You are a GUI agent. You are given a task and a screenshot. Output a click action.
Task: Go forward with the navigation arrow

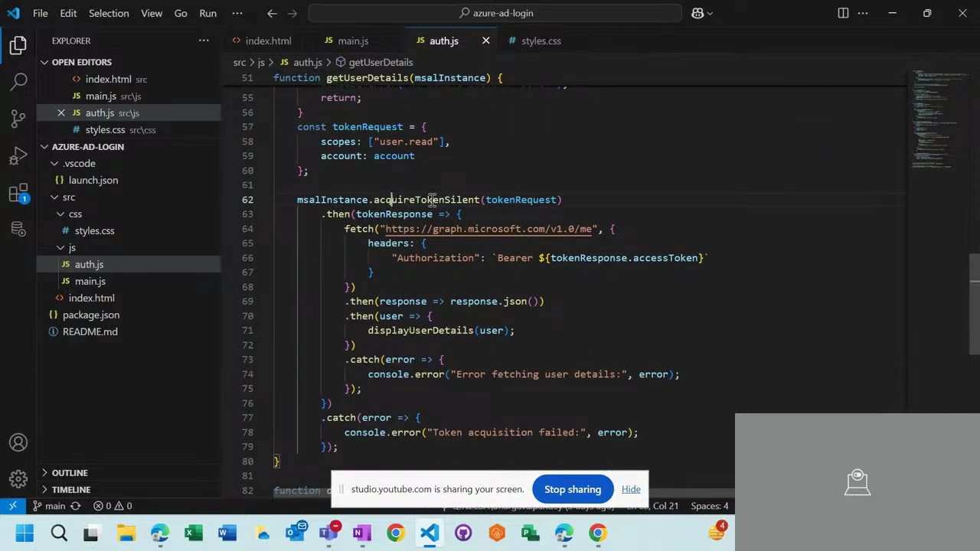click(292, 13)
